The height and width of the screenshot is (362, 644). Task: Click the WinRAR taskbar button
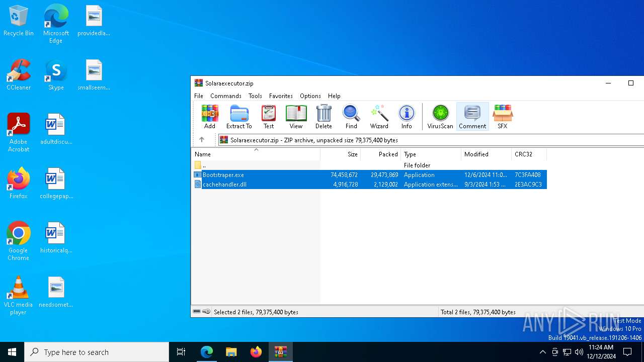[281, 352]
